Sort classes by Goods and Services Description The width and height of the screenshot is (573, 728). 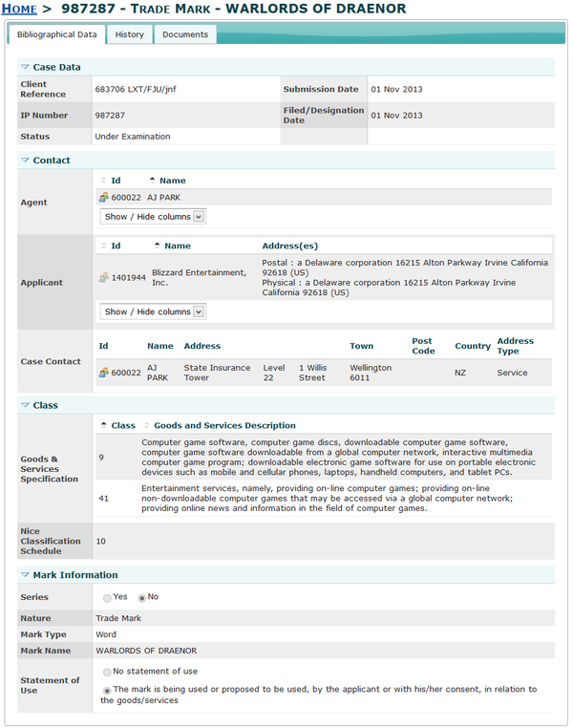pyautogui.click(x=224, y=425)
